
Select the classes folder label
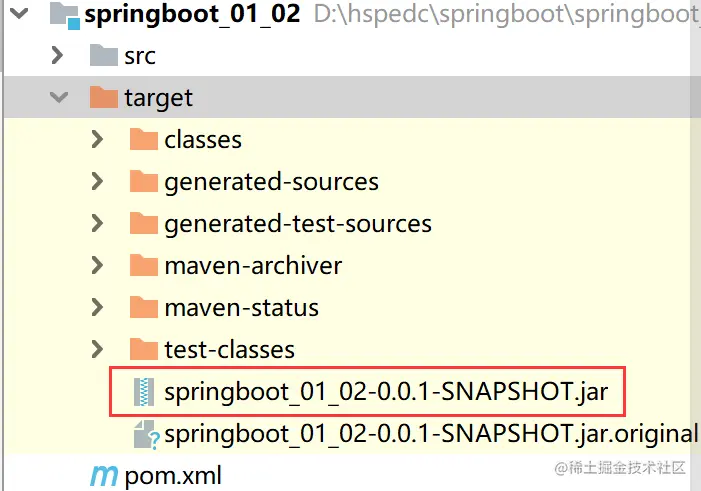click(x=203, y=140)
